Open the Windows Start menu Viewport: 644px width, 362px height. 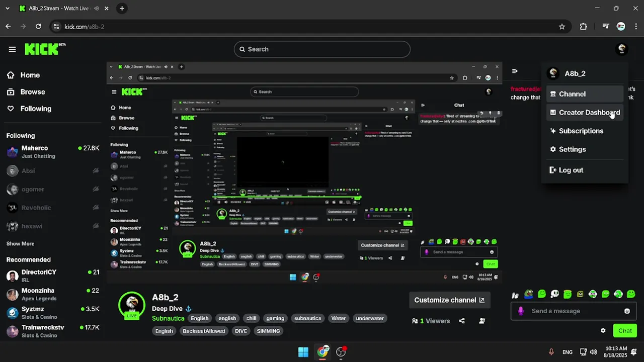303,352
